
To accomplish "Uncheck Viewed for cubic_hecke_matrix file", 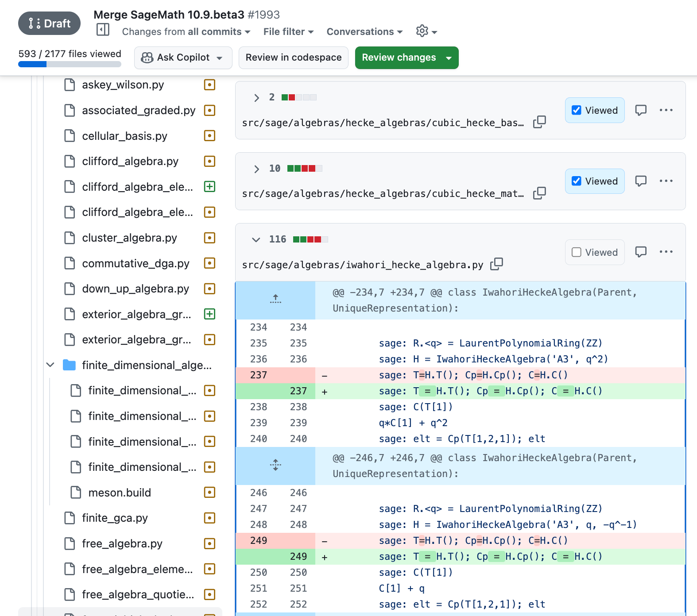I will [x=577, y=181].
